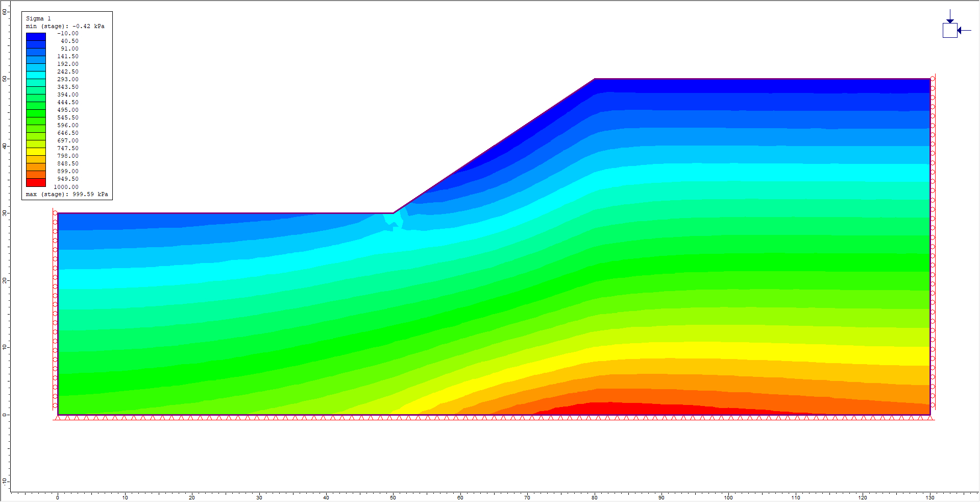Click the slope toe vertex of the model
Screen dimensions: 980x502
point(393,213)
